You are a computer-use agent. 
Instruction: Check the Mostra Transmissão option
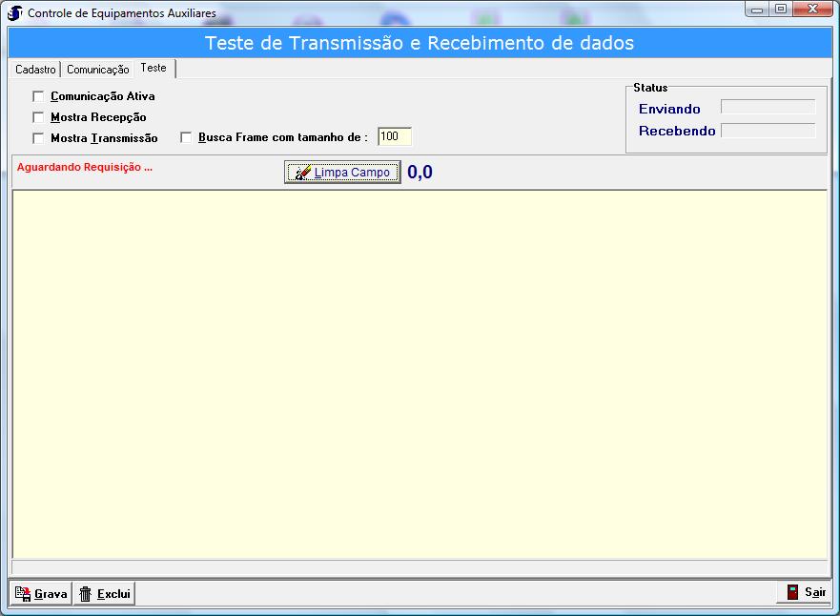(39, 138)
